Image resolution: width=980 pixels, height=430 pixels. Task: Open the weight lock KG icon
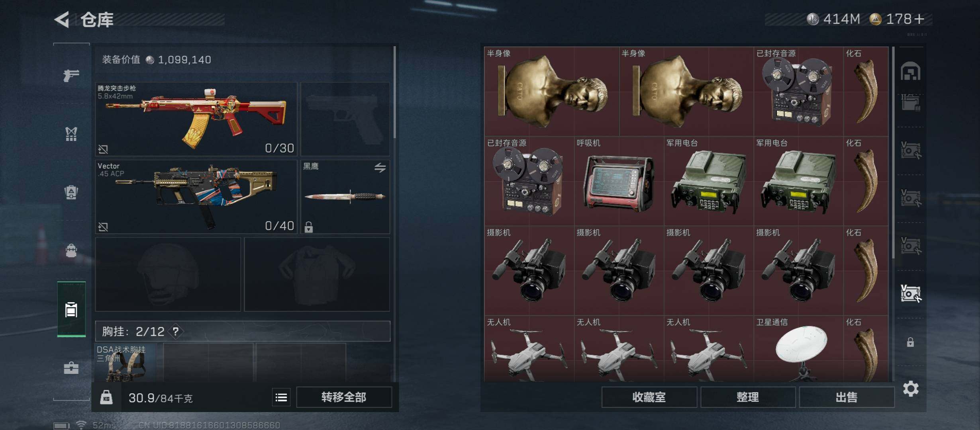106,397
